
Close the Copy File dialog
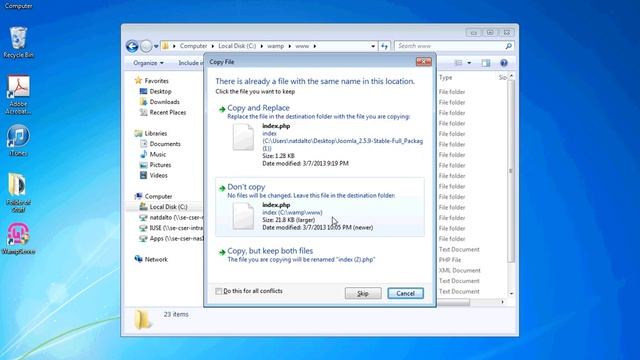coord(424,62)
